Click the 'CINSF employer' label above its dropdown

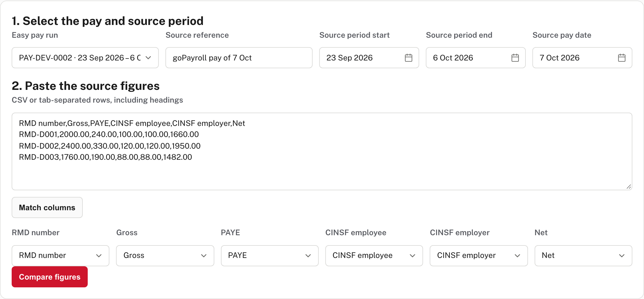tap(459, 233)
